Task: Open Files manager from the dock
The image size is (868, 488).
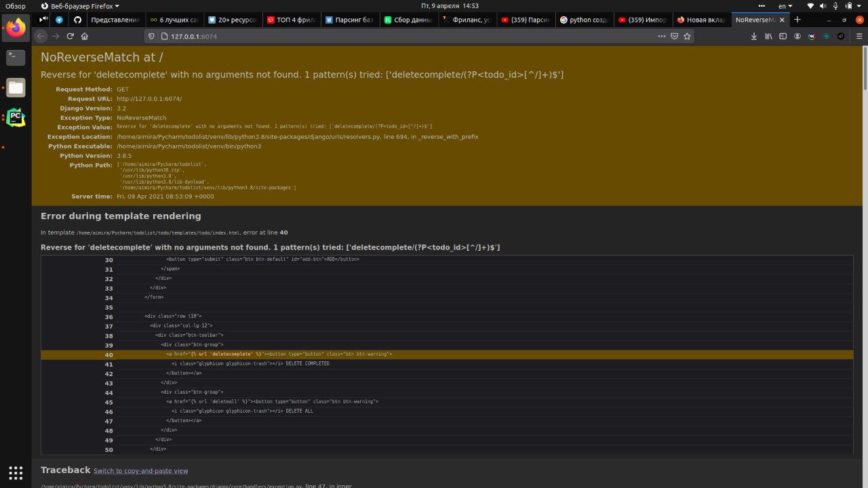Action: [x=16, y=87]
